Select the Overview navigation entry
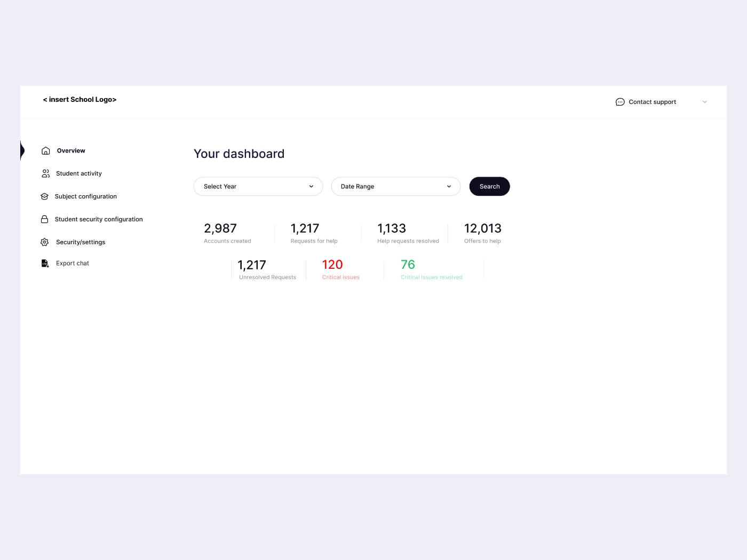747x560 pixels. tap(71, 150)
